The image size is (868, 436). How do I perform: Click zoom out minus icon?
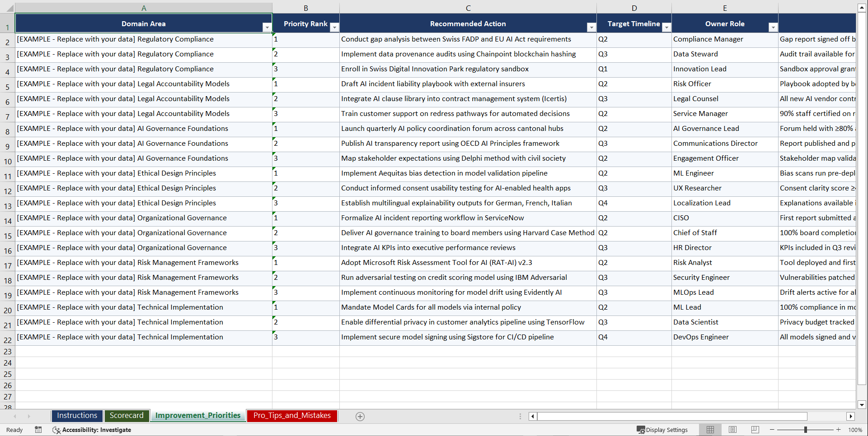772,430
